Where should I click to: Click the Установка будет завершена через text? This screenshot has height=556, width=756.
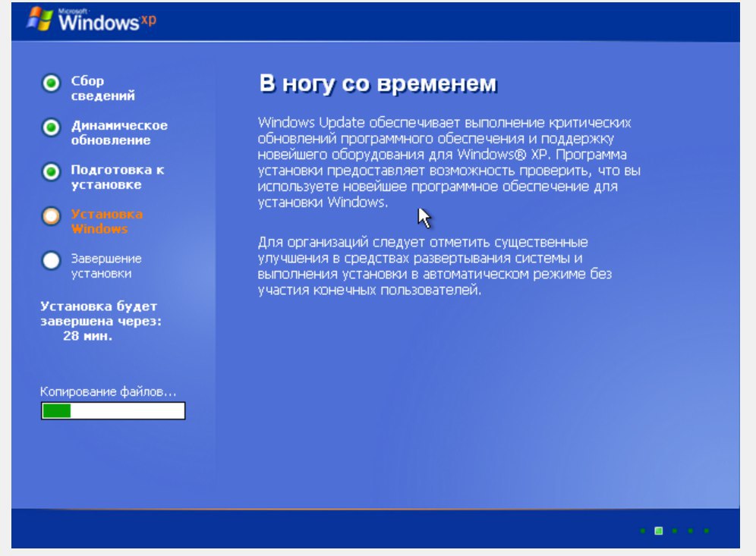(x=101, y=314)
